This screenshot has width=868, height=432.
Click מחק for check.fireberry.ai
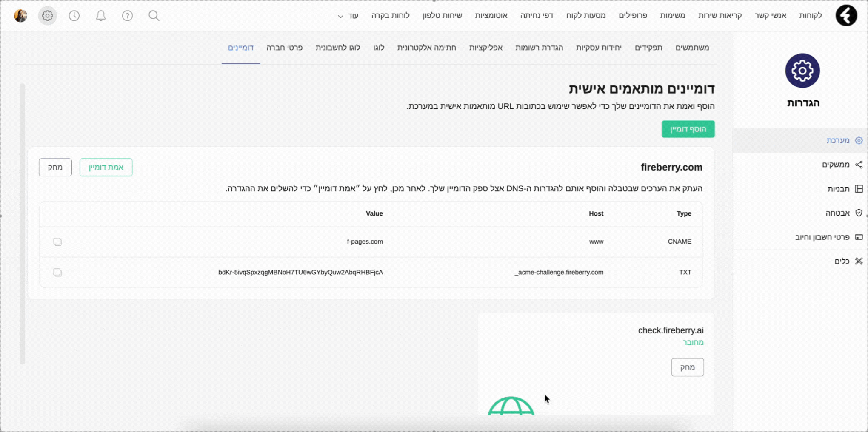(687, 367)
